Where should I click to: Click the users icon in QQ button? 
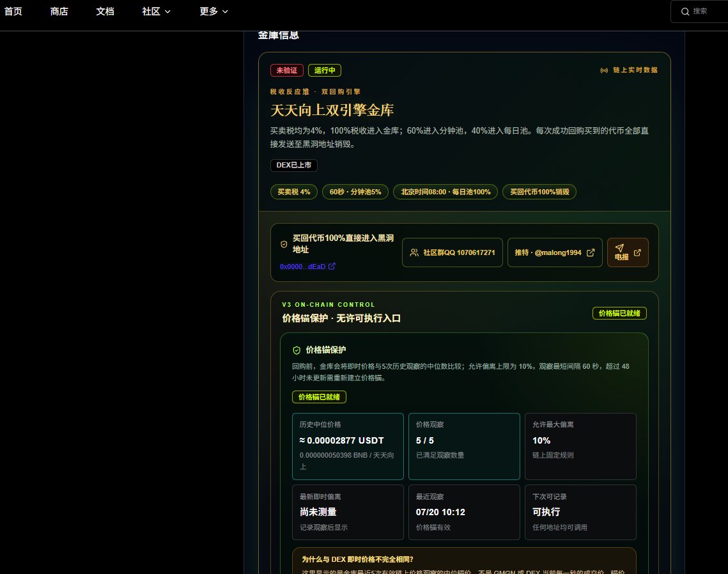[414, 252]
